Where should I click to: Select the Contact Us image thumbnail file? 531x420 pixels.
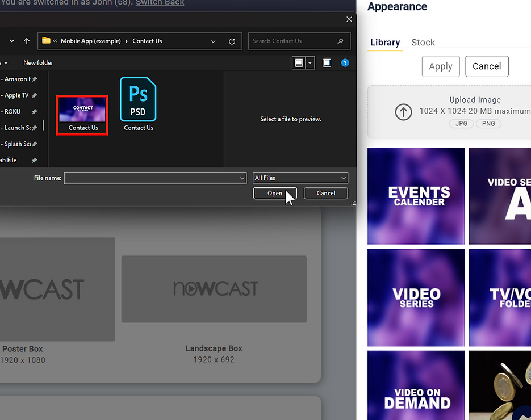[82, 115]
